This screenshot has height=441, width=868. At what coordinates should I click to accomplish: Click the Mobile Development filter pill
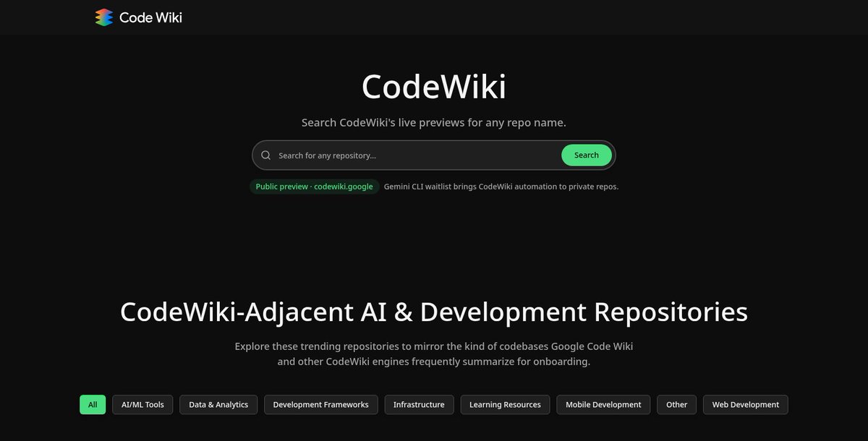click(x=603, y=404)
